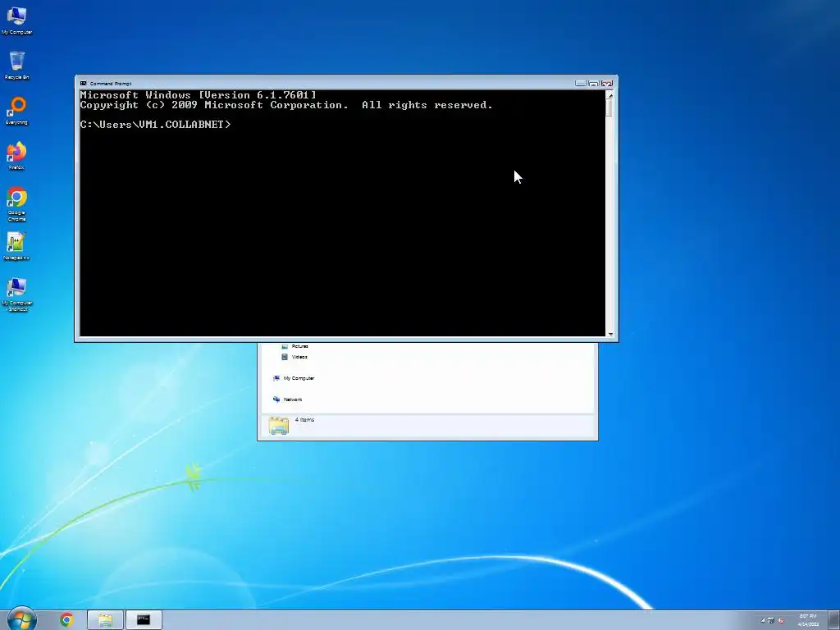Show hidden system tray icons arrow
The image size is (840, 630).
pos(763,620)
